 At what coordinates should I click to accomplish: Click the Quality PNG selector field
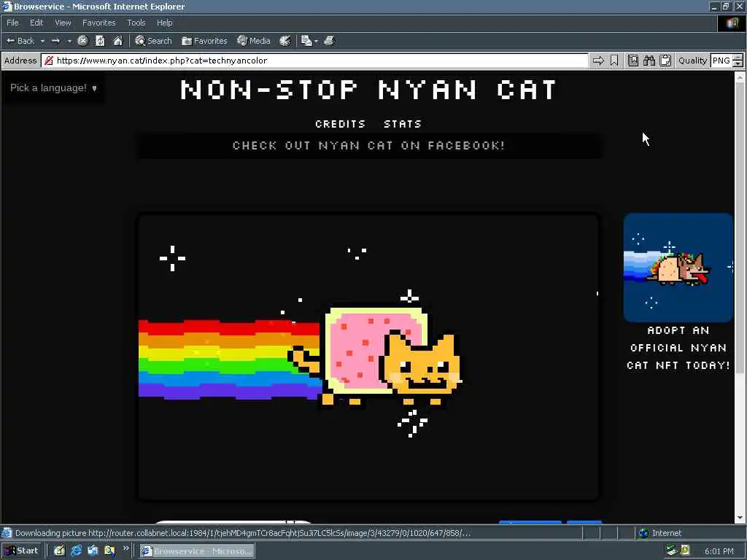click(721, 61)
